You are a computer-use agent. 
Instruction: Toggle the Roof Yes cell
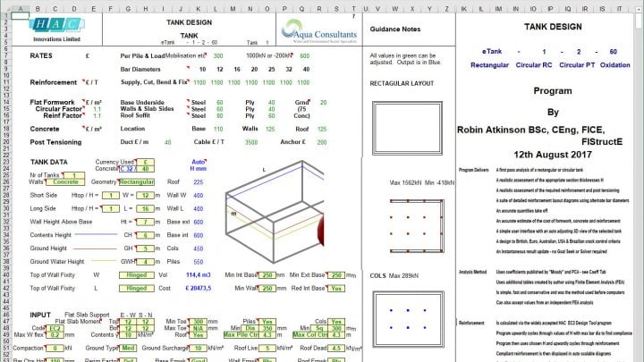click(x=198, y=335)
